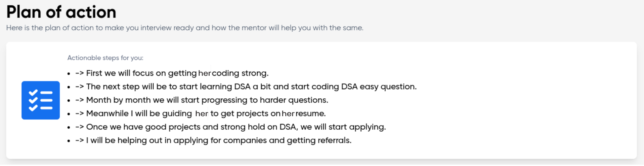
Task: Click the step about start applying
Action: (230, 127)
